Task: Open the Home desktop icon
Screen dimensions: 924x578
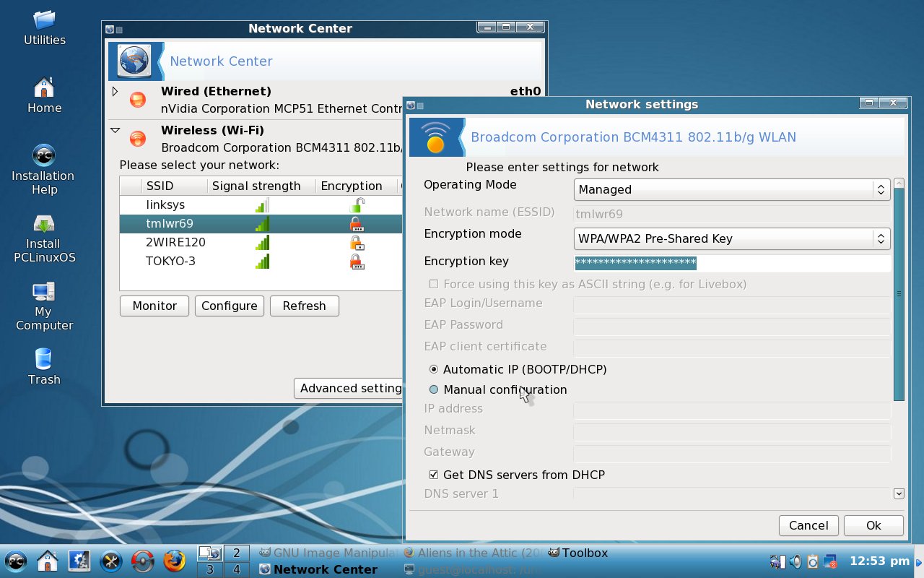Action: point(44,95)
